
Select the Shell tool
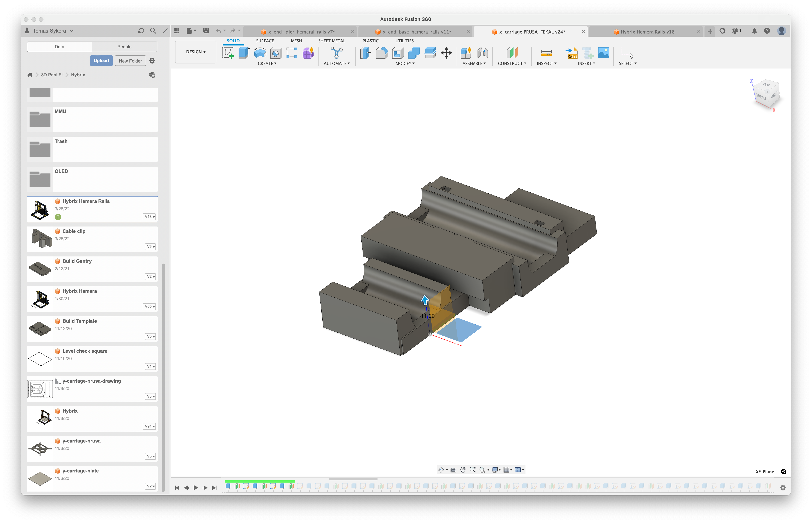coord(398,53)
